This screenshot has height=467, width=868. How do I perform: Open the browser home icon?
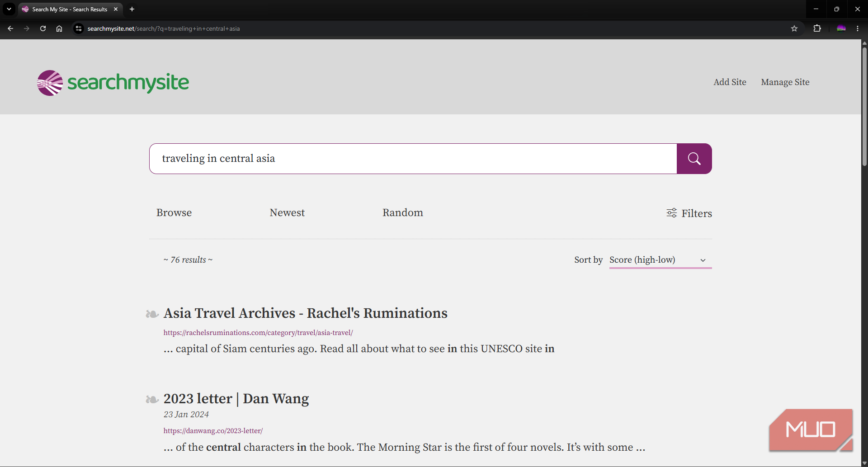point(59,28)
